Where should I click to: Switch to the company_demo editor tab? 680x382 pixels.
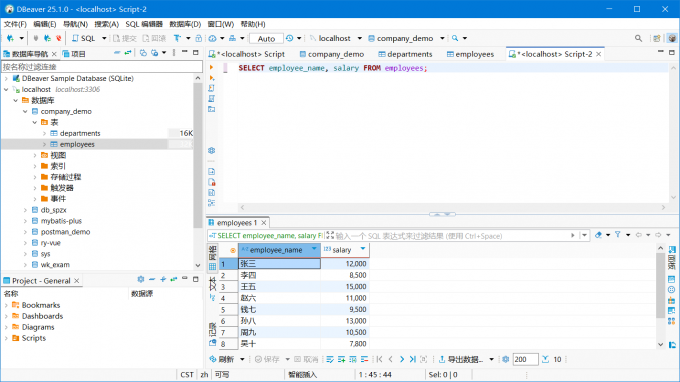[331, 54]
